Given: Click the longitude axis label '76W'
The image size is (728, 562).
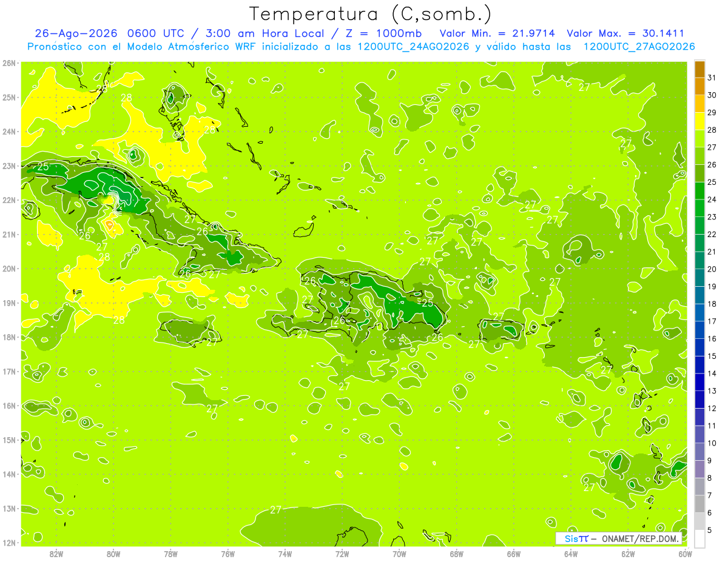Looking at the screenshot, I should [227, 554].
